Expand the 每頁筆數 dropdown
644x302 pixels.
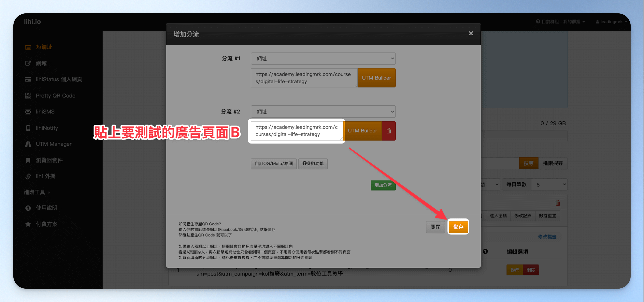pos(549,185)
